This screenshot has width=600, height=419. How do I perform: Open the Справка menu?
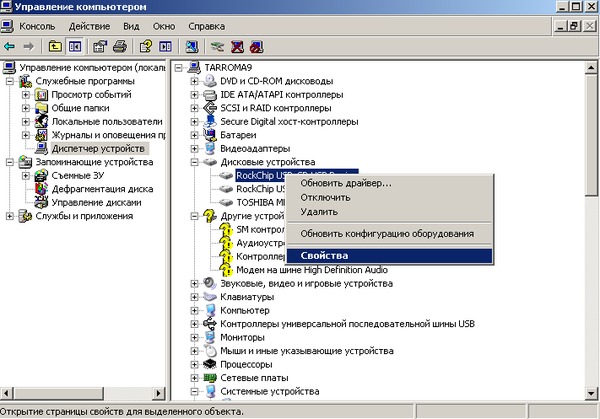[x=206, y=24]
